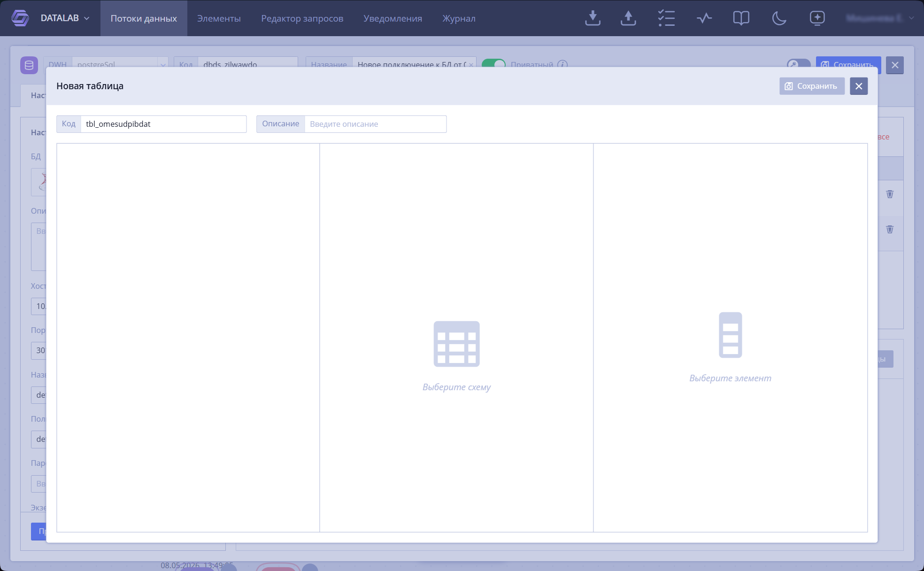Click the Код input field tbl_omesudpibdat
The height and width of the screenshot is (571, 924).
point(163,124)
